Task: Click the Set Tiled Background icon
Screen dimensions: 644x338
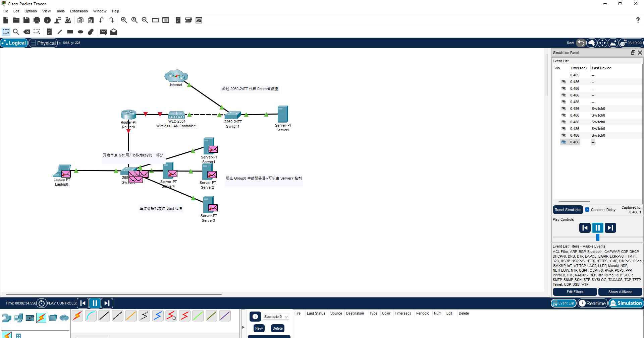Action: tap(613, 43)
